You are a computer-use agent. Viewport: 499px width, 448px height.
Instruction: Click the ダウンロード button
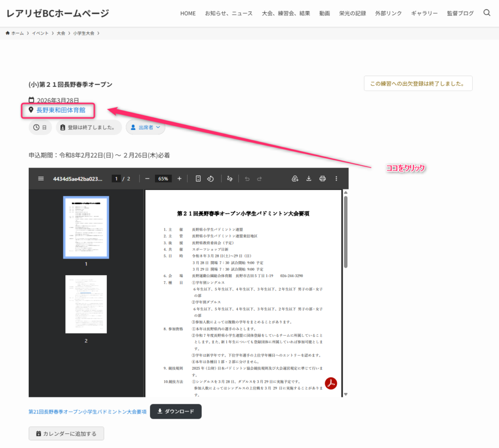175,411
